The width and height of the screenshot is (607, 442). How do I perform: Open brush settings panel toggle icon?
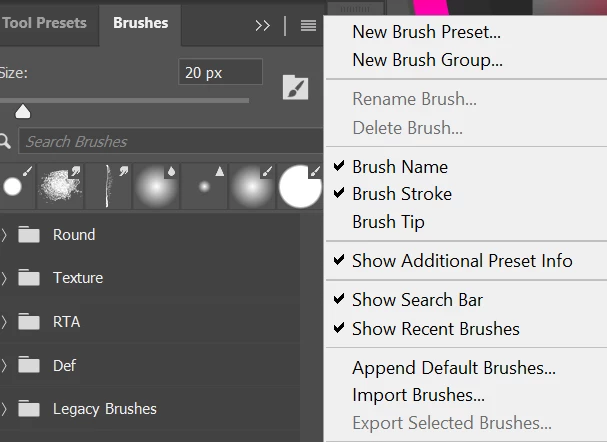pos(295,87)
